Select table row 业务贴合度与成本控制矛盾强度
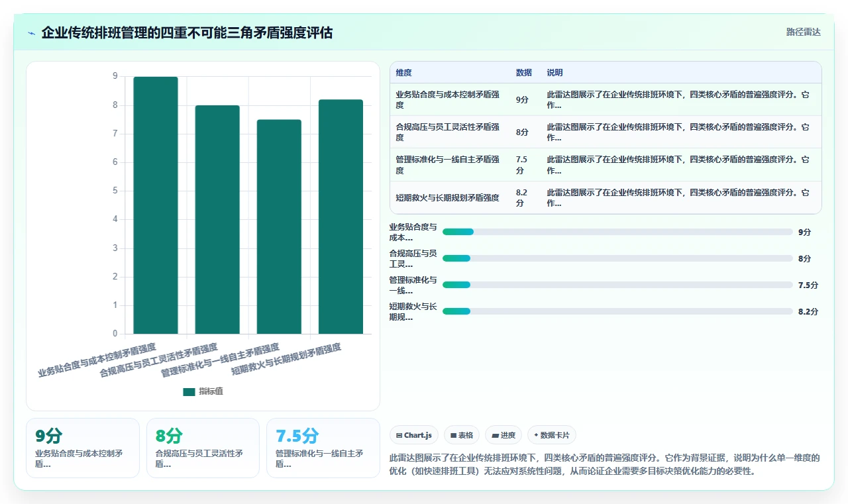This screenshot has width=848, height=504. [606, 99]
